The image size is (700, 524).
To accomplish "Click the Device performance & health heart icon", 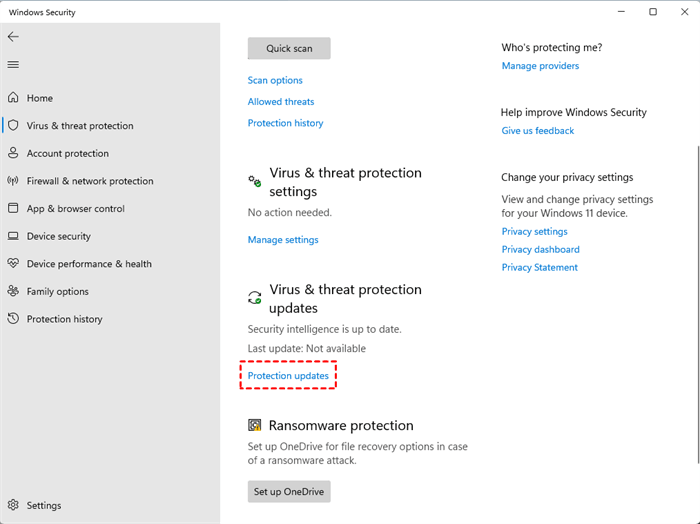I will 13,264.
